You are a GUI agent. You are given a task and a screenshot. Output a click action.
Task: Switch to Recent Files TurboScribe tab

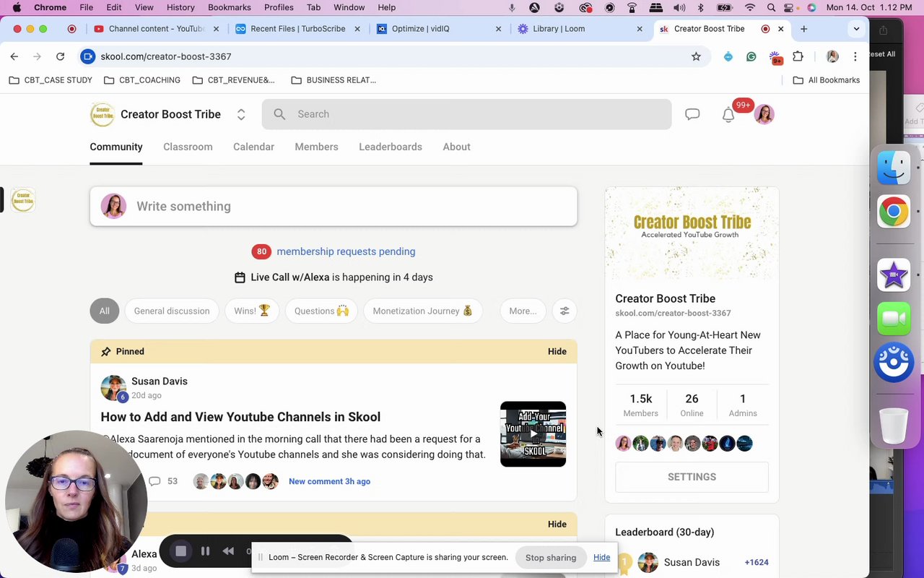(x=297, y=29)
